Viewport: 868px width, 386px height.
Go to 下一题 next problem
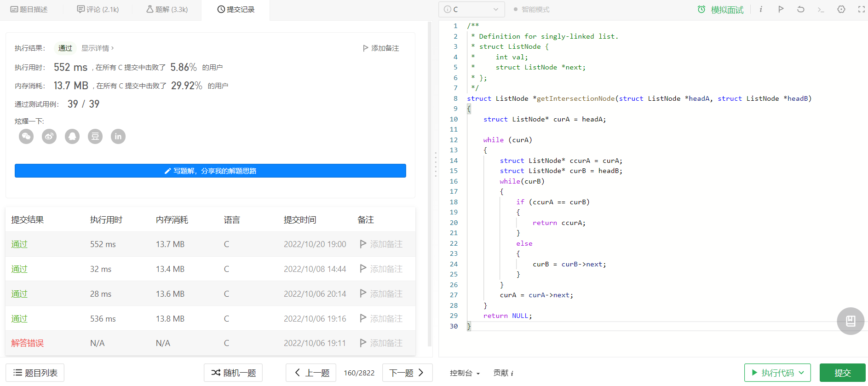point(407,373)
